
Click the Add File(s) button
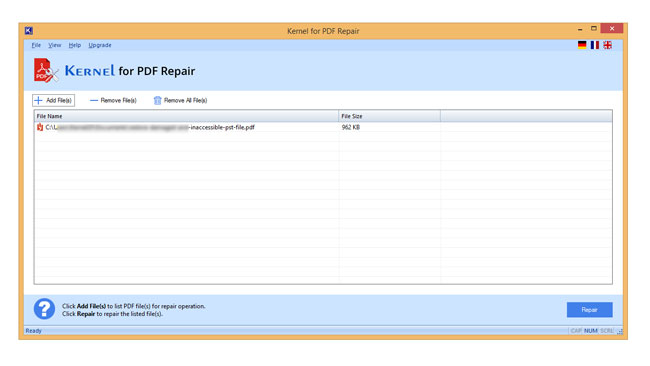(53, 100)
